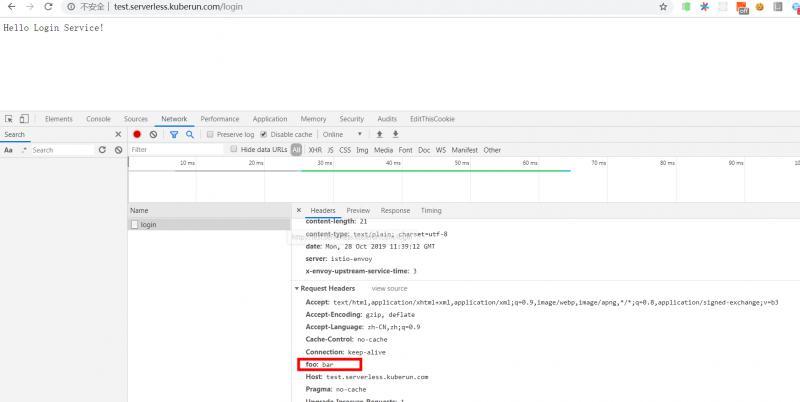Screen dimensions: 800x402
Task: Close the request details pane
Action: point(299,210)
